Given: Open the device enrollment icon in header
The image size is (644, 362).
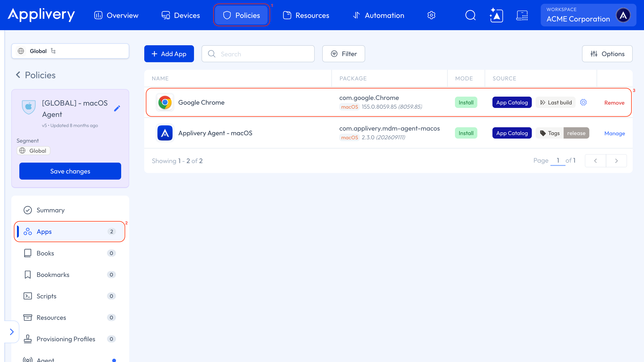Looking at the screenshot, I should point(522,15).
